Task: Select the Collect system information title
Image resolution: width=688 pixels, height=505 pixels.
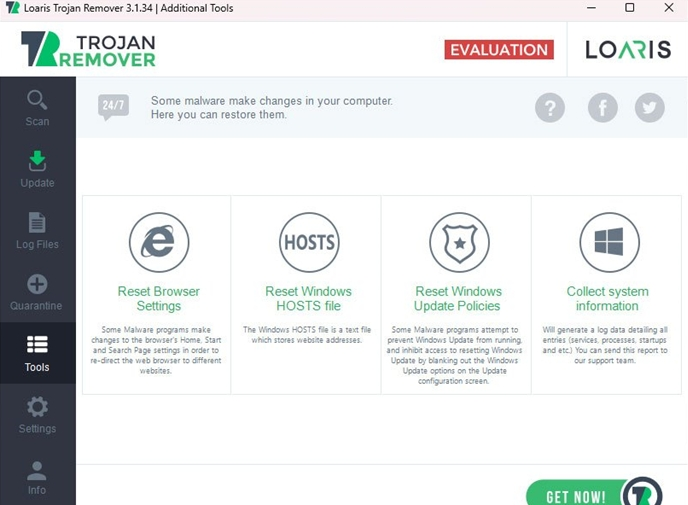Action: pos(607,298)
